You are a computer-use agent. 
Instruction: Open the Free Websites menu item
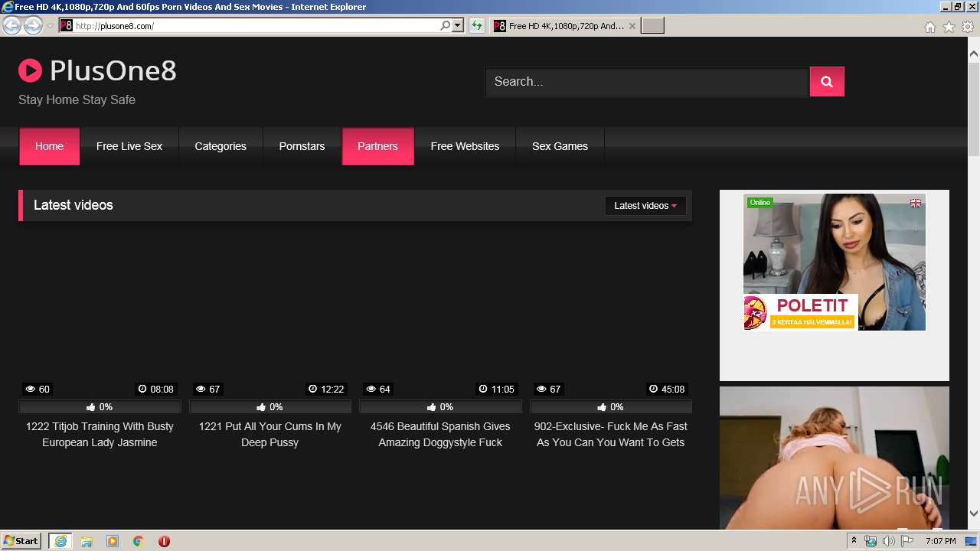(465, 146)
